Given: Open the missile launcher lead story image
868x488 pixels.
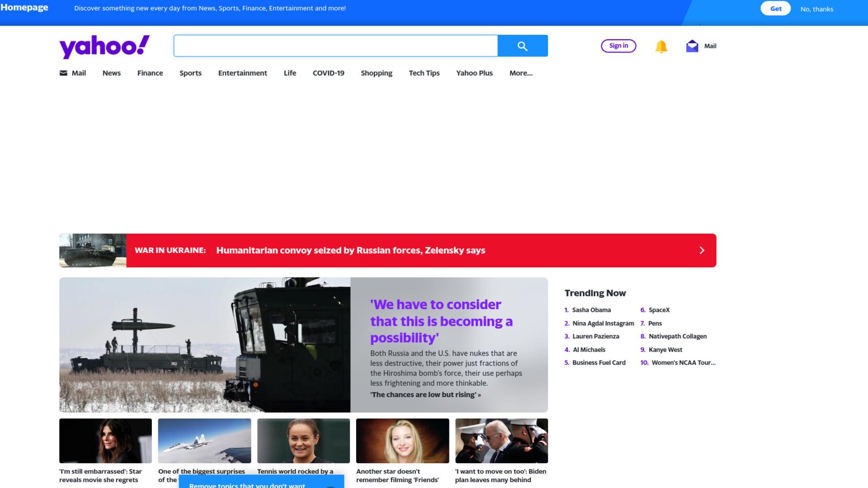Looking at the screenshot, I should click(205, 345).
